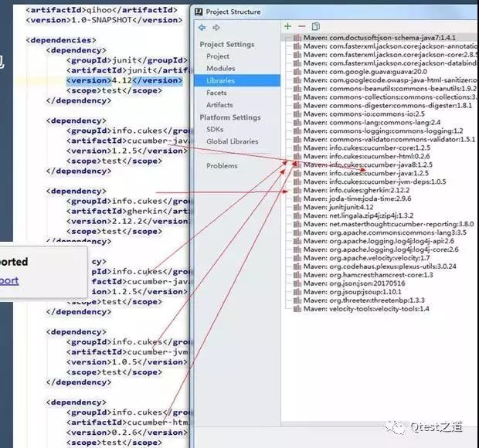Select Maven: net.lingala.zip4j:zip4j:1.3.2 library
This screenshot has width=479, height=448.
point(358,216)
